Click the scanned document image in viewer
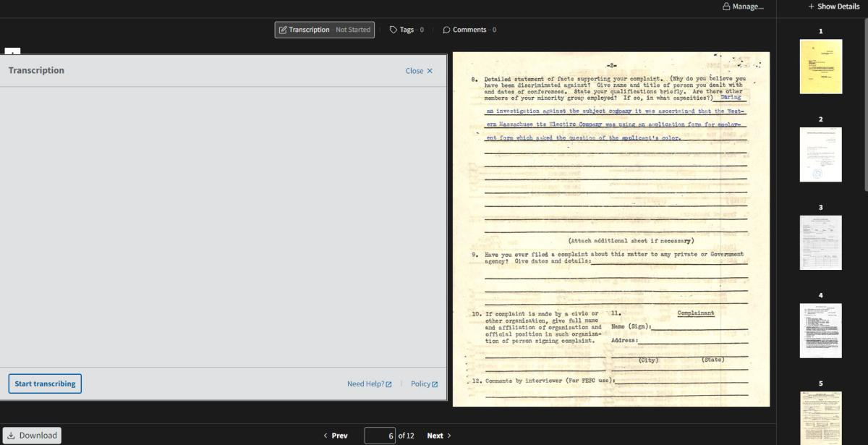The image size is (868, 445). coord(610,229)
